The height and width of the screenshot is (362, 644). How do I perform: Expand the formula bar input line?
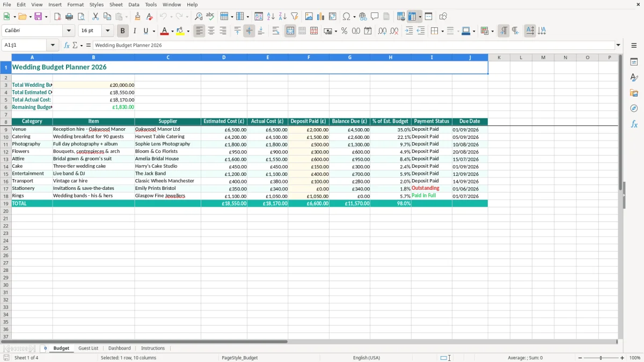(618, 46)
